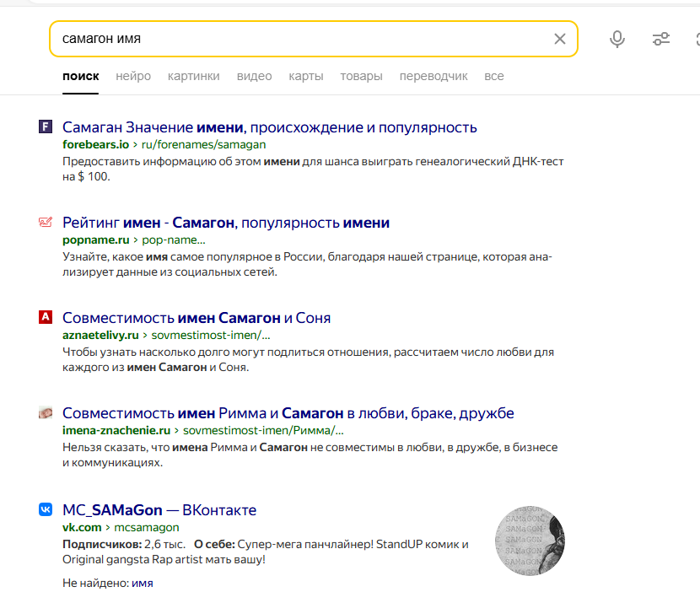Visit the popname.ru domain link
The height and width of the screenshot is (592, 700).
(96, 239)
